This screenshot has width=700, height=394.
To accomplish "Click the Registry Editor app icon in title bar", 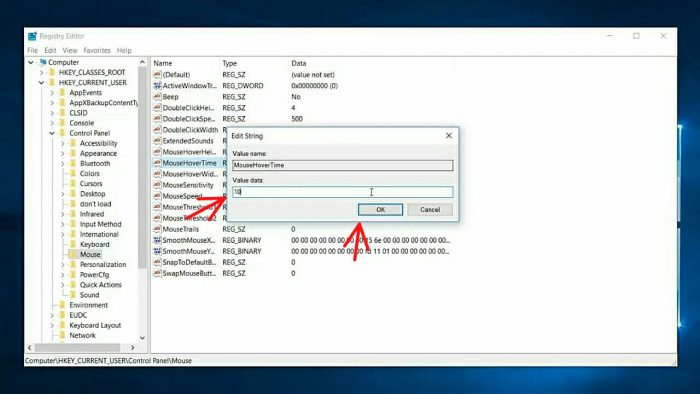I will 32,36.
